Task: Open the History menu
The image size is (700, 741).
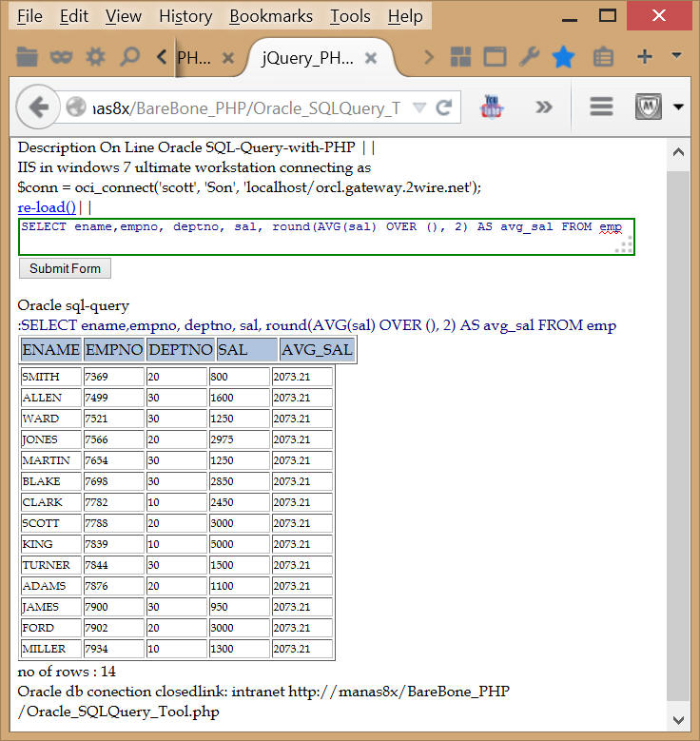Action: 185,16
